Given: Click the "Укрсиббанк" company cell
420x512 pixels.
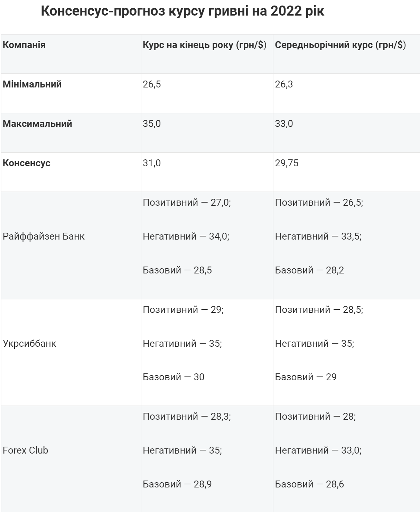Looking at the screenshot, I should (x=29, y=344).
